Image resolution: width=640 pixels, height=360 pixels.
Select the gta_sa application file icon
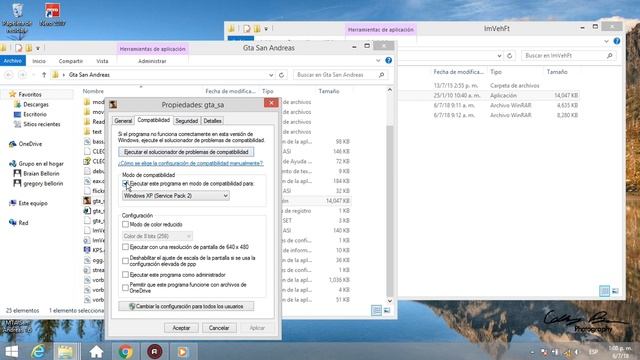87,201
